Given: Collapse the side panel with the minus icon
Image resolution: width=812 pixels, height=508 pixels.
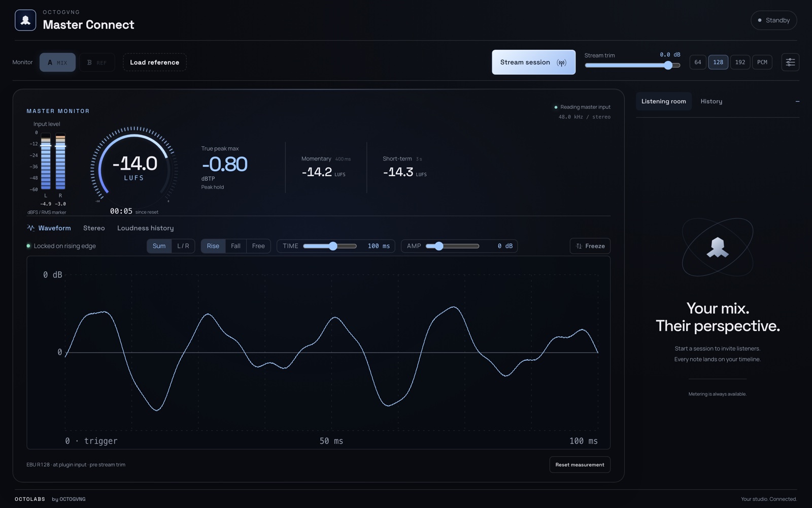Looking at the screenshot, I should tap(797, 102).
